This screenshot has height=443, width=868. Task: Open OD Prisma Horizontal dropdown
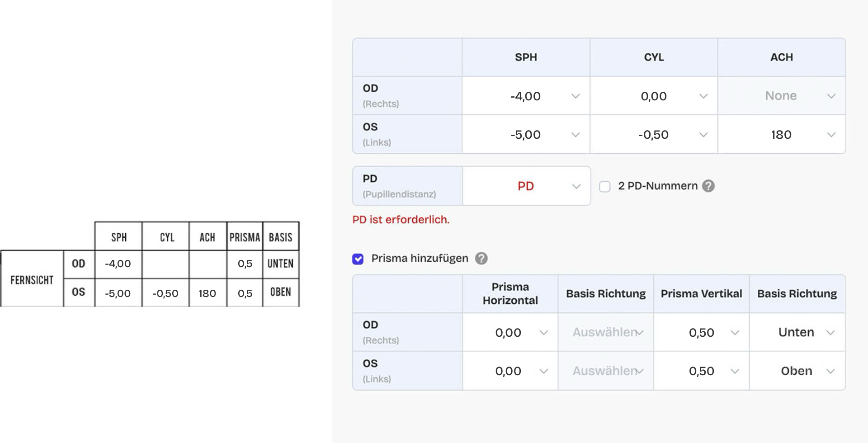pyautogui.click(x=510, y=332)
